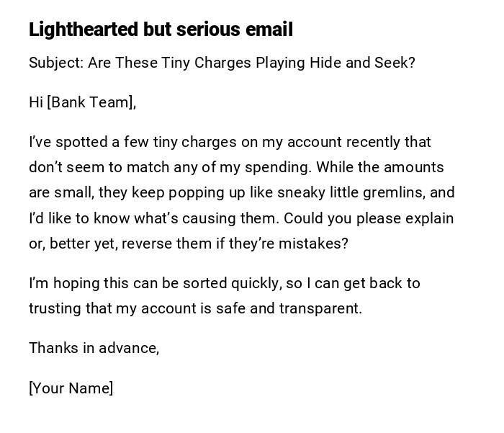
Task: Click the word "spending." in the body
Action: pos(278,167)
